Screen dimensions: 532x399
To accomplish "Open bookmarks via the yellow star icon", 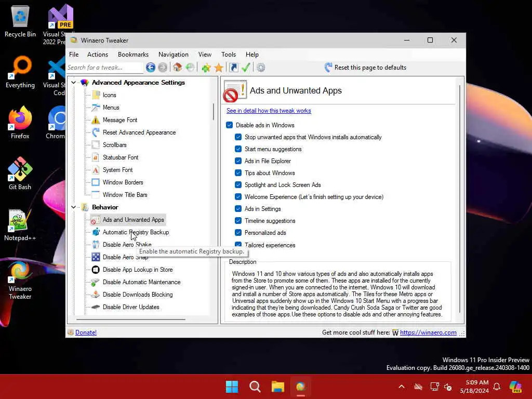I will pos(219,68).
